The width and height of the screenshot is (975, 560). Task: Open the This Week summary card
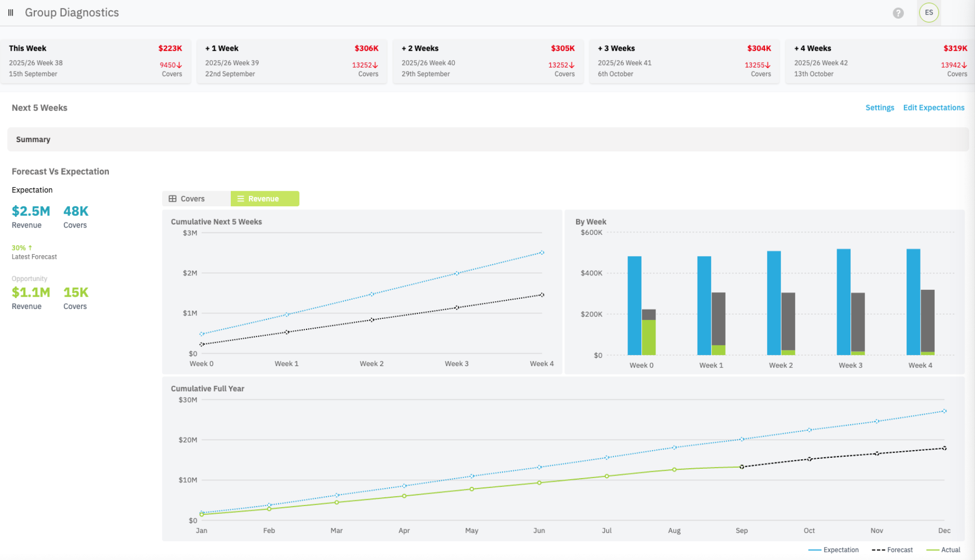pyautogui.click(x=95, y=61)
